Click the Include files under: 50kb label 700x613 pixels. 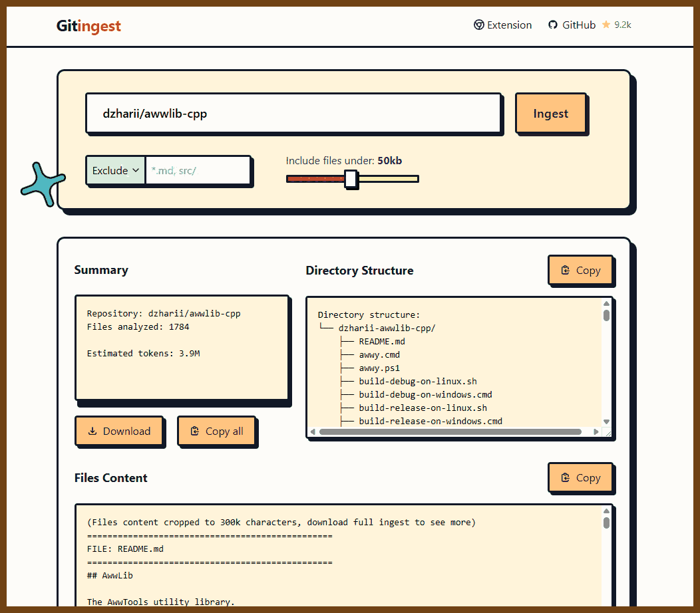pyautogui.click(x=344, y=161)
